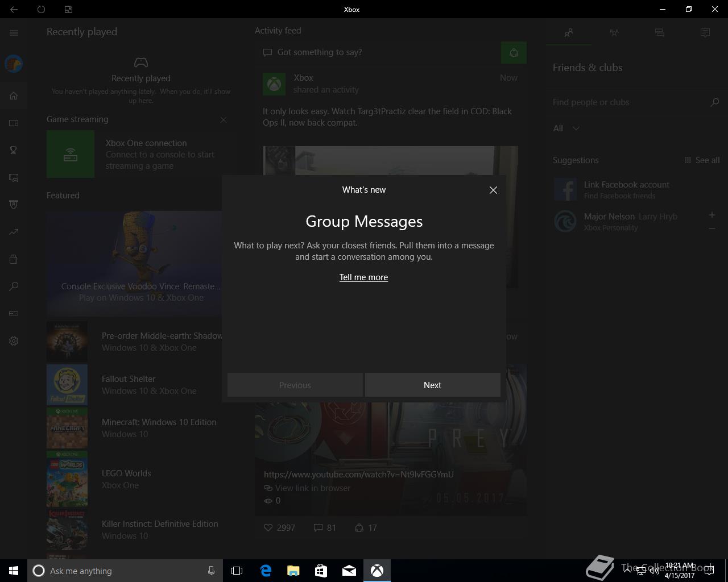Open the Mail app from taskbar
The width and height of the screenshot is (728, 582).
point(349,571)
